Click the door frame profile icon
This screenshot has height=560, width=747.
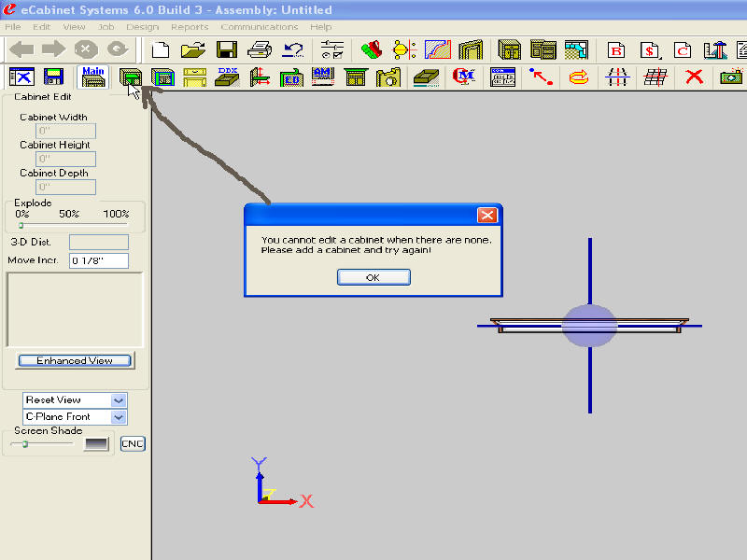(x=471, y=49)
